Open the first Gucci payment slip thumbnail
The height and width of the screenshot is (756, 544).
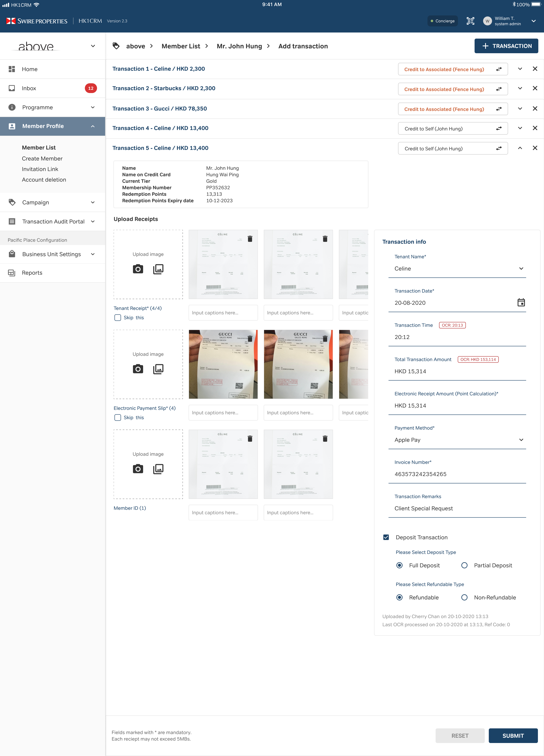(x=223, y=364)
